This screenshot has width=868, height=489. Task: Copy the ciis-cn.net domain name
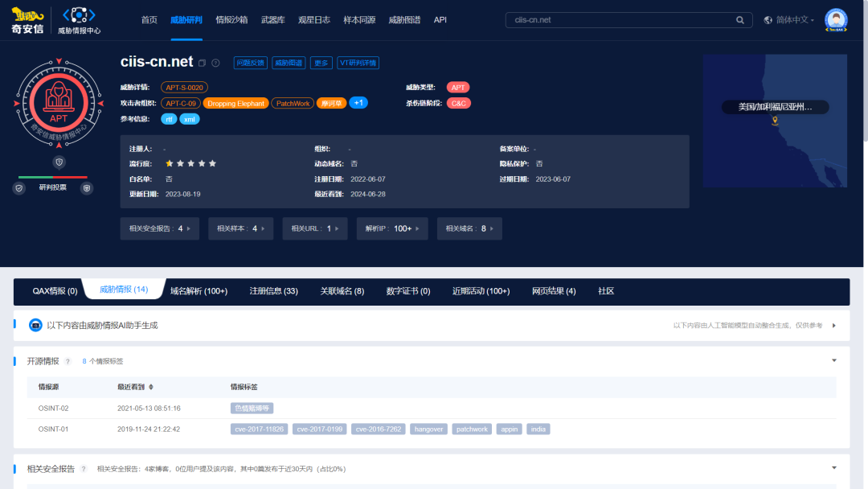point(202,63)
